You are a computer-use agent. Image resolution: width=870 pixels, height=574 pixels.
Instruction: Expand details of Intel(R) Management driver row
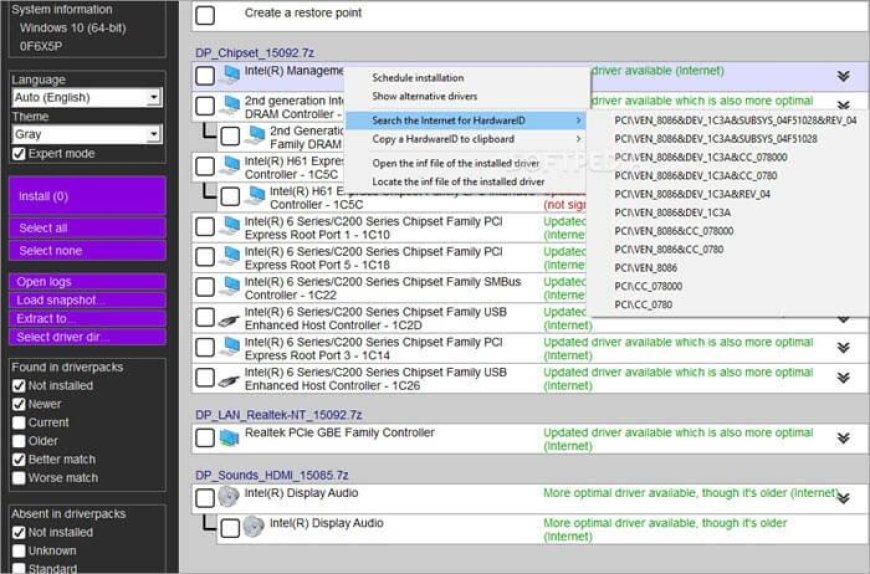[x=843, y=76]
